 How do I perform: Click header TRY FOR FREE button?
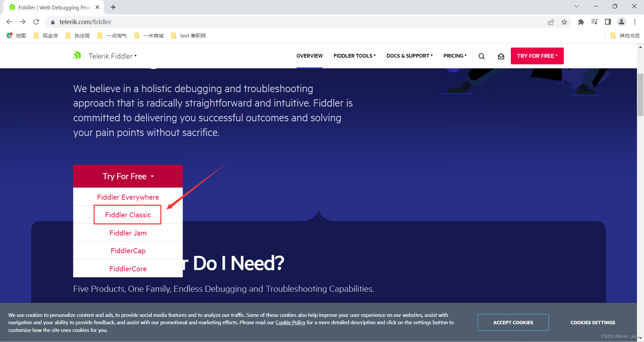pyautogui.click(x=537, y=56)
